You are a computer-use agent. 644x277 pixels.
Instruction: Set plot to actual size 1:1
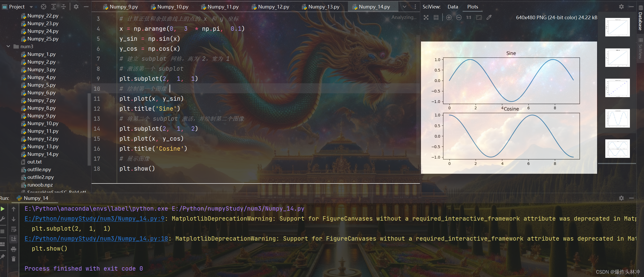click(x=469, y=17)
